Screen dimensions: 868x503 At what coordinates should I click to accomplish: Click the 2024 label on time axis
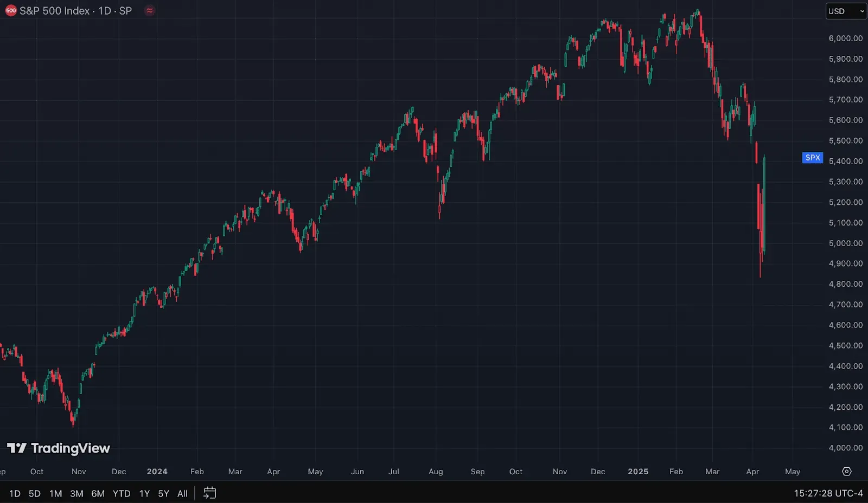(157, 472)
